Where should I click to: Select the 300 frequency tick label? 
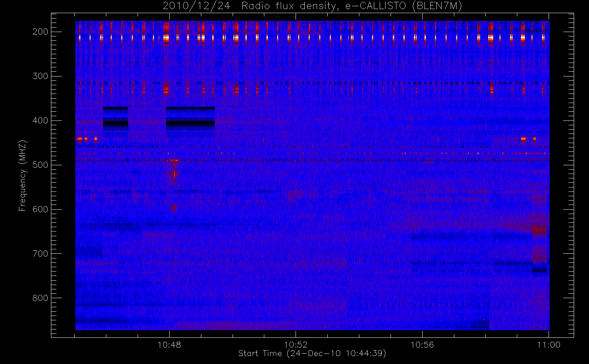40,76
